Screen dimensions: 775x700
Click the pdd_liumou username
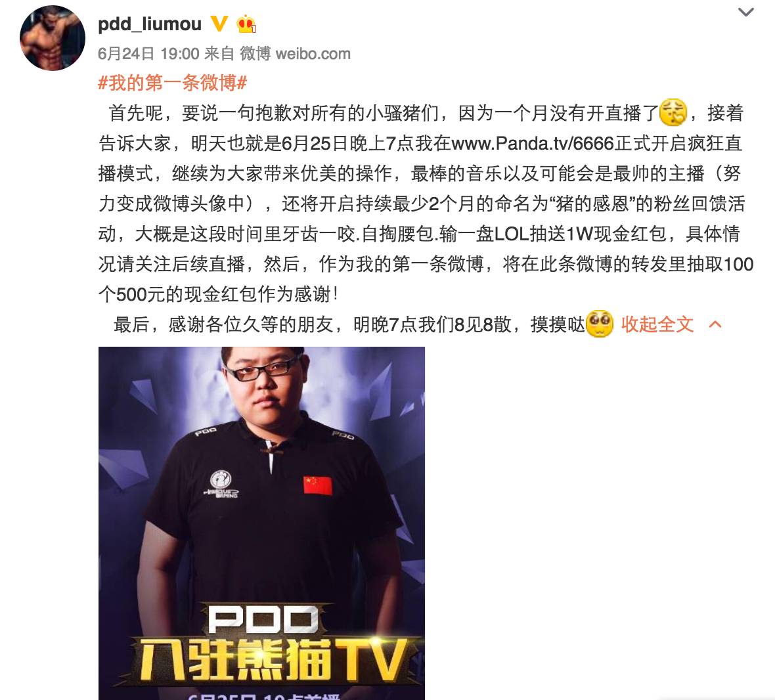pyautogui.click(x=150, y=24)
